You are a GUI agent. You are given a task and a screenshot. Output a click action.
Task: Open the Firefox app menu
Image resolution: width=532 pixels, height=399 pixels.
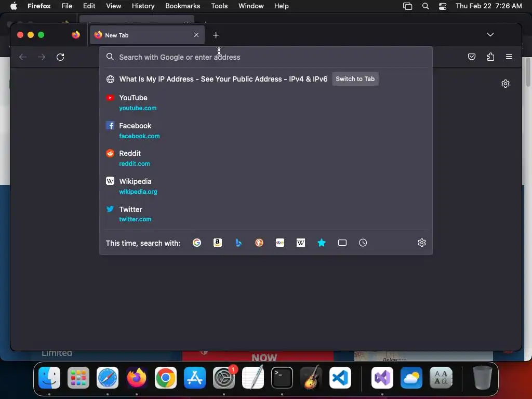point(39,6)
